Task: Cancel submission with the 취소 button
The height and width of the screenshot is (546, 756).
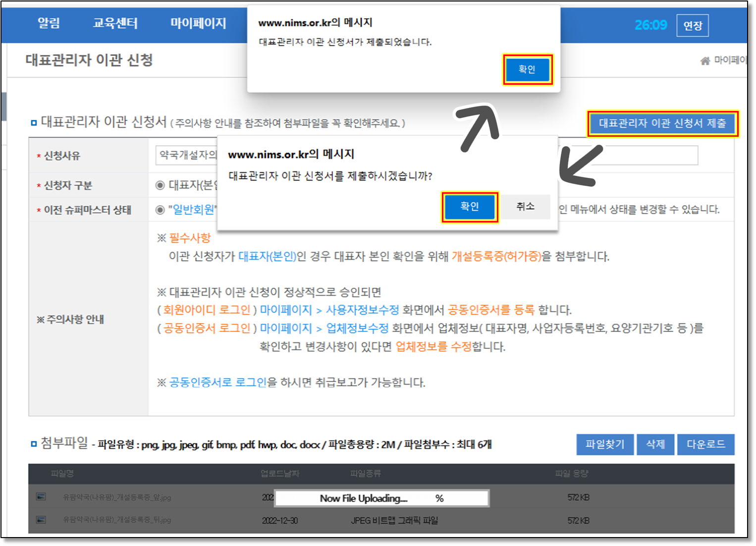Action: tap(525, 207)
